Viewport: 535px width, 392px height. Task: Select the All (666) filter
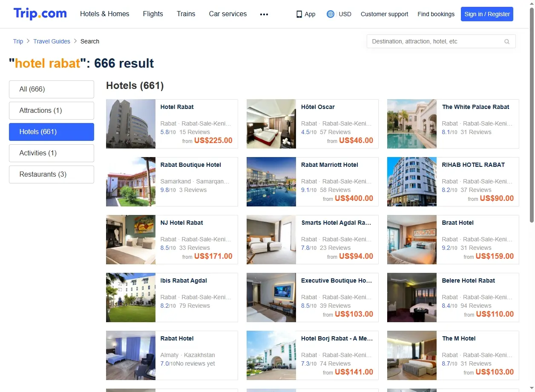tap(52, 89)
